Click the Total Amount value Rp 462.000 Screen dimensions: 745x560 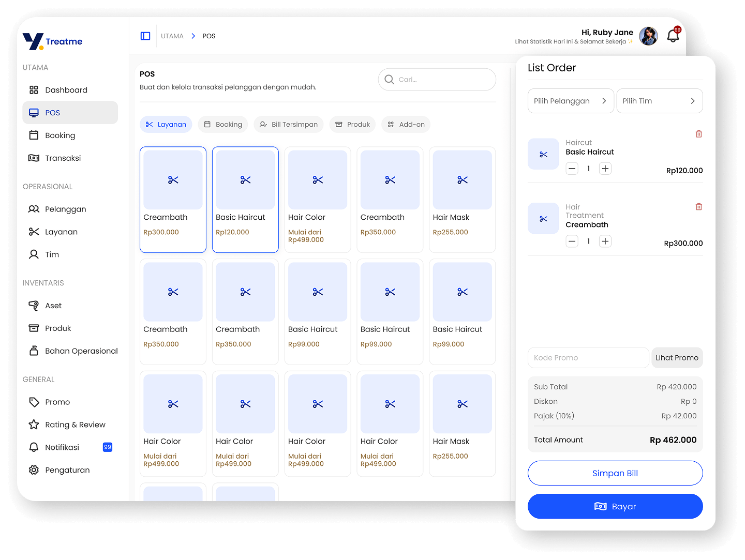[x=673, y=440]
